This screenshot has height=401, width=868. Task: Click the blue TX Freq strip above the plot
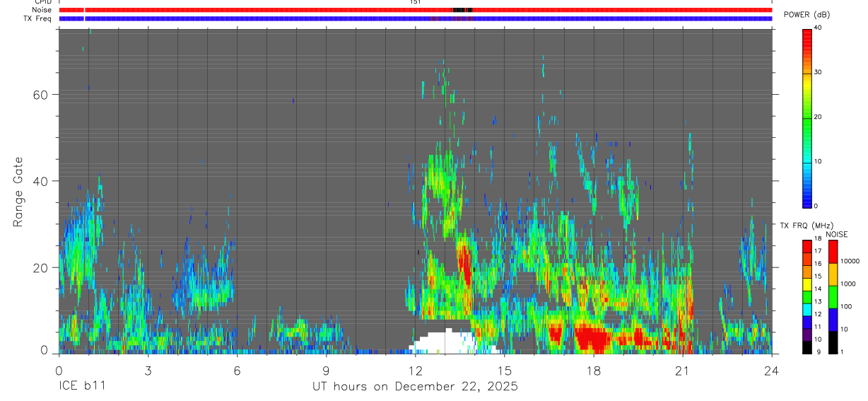(416, 18)
